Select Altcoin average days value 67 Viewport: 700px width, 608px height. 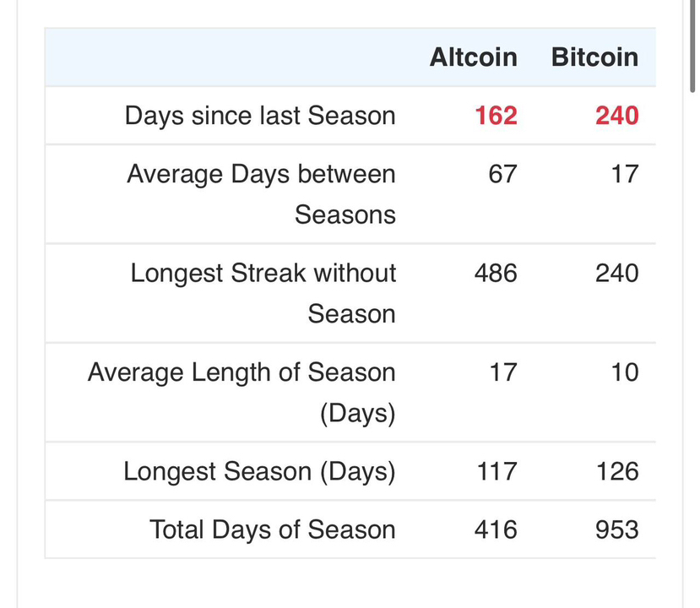point(502,174)
